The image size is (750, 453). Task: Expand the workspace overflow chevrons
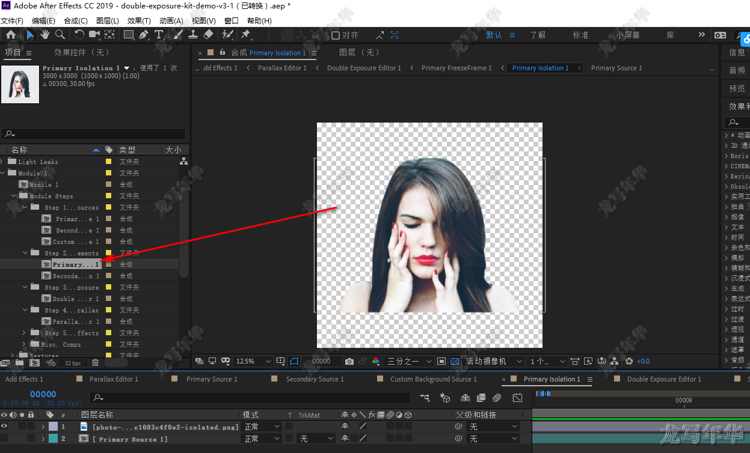pyautogui.click(x=701, y=35)
